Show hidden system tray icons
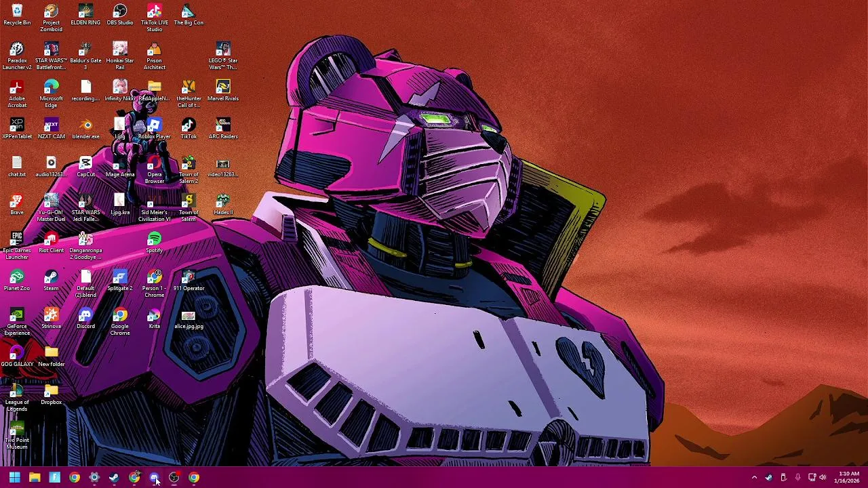 (x=754, y=477)
